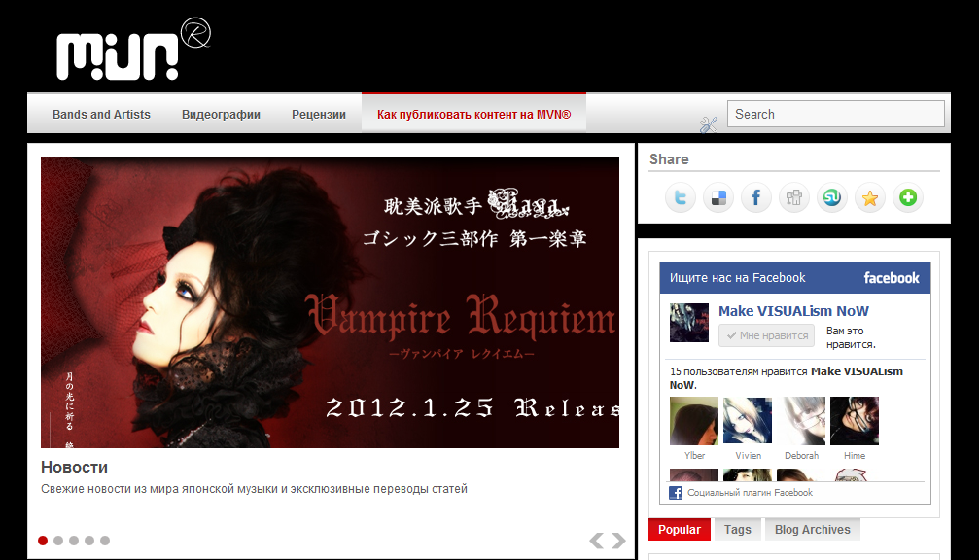Click the Свежие новости из мира description text
Viewport: 980px width, 560px height.
(x=254, y=489)
